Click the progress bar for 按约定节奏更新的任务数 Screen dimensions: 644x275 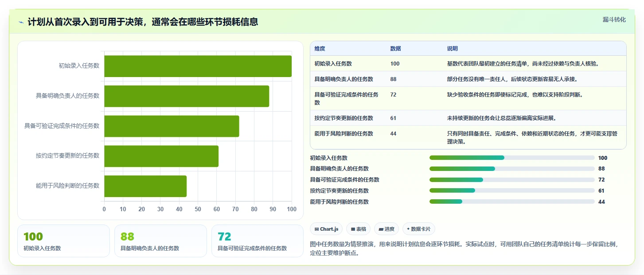512,190
